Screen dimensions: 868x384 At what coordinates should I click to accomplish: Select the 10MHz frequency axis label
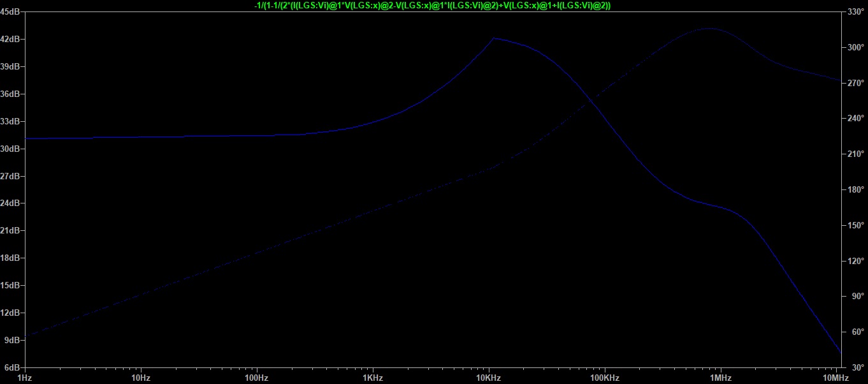pyautogui.click(x=837, y=378)
